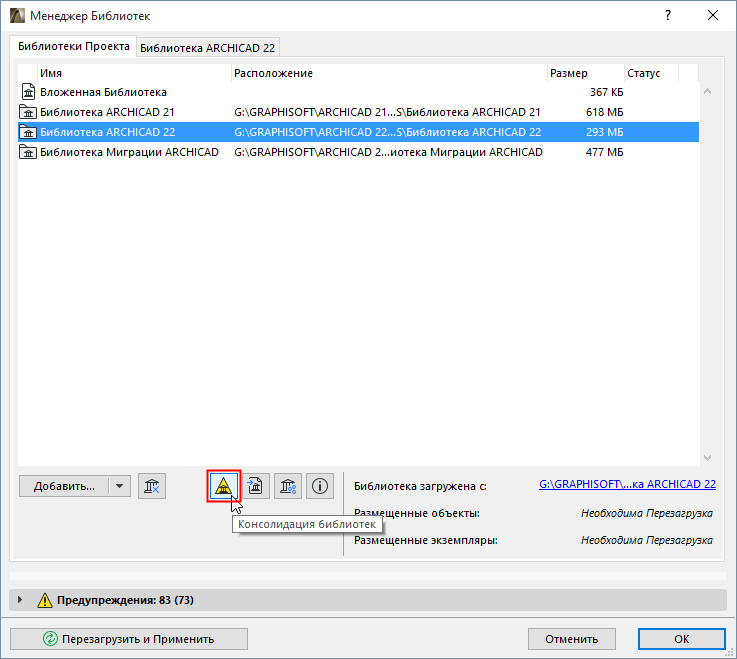Viewport: 737px width, 659px height.
Task: Click the folder icon of Библиотека ARCHICAD 21
Action: tap(28, 112)
